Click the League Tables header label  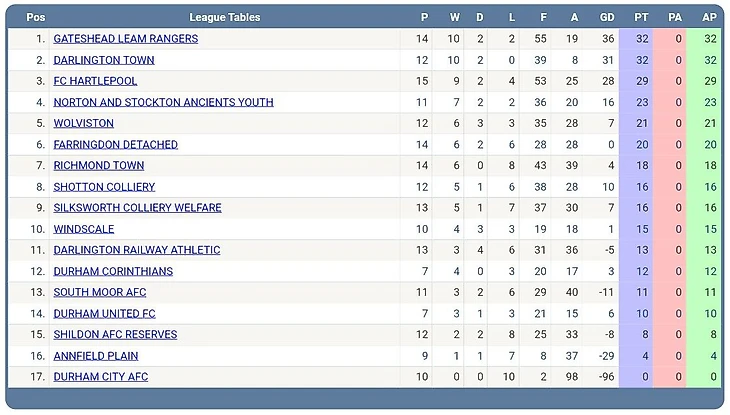(224, 17)
